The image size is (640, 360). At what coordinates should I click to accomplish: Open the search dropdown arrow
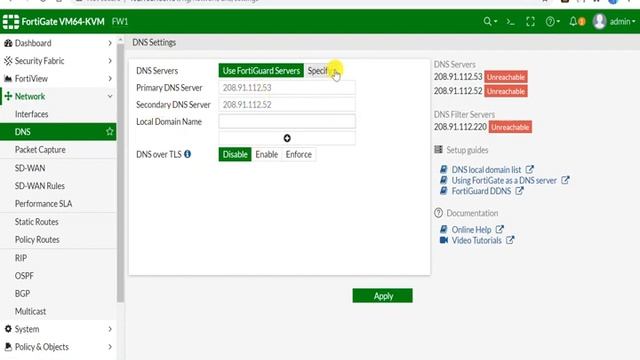496,22
